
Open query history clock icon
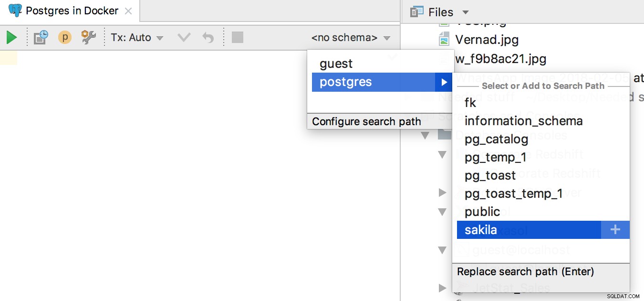(41, 37)
